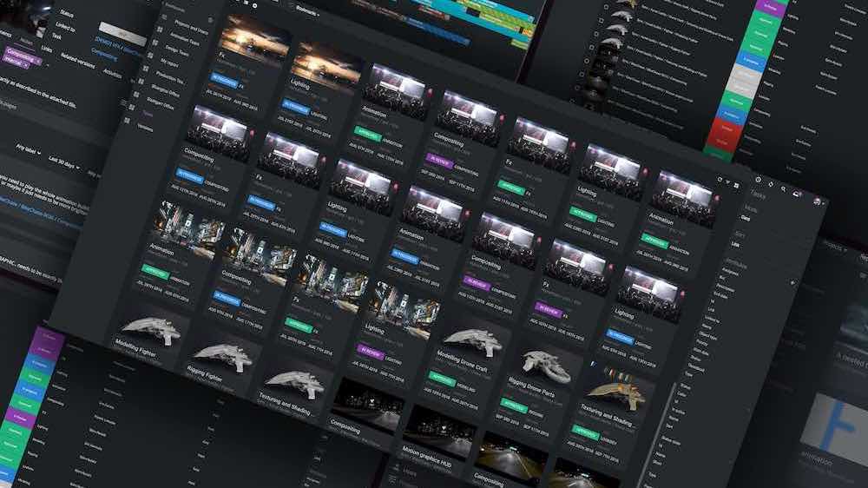Open the Modelling Fighter task card
The image size is (868, 488).
point(150,335)
